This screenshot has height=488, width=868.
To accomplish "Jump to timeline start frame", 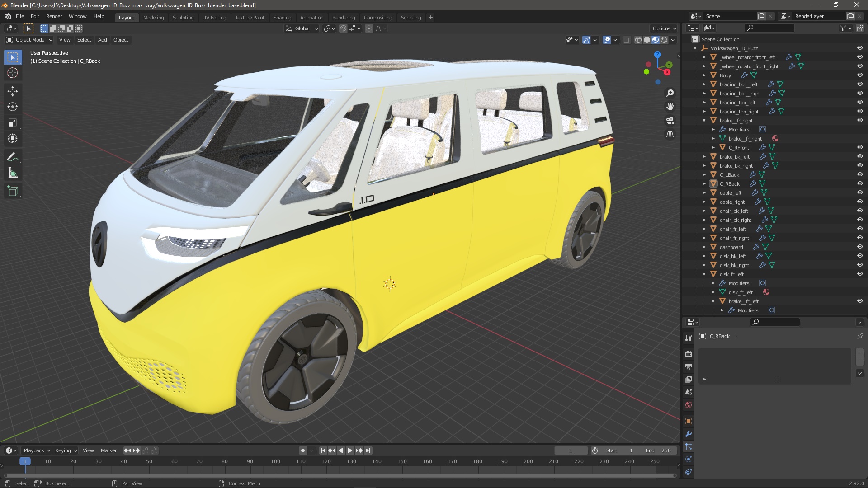I will tap(323, 450).
